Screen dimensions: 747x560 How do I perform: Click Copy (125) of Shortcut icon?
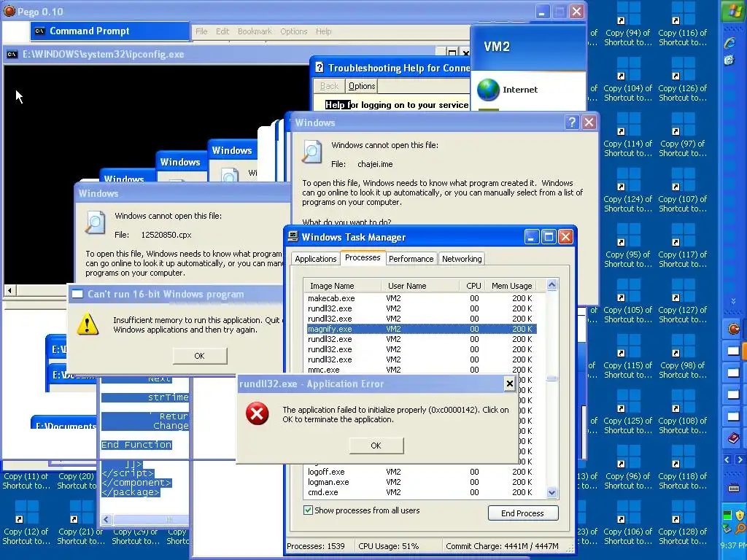(628, 413)
